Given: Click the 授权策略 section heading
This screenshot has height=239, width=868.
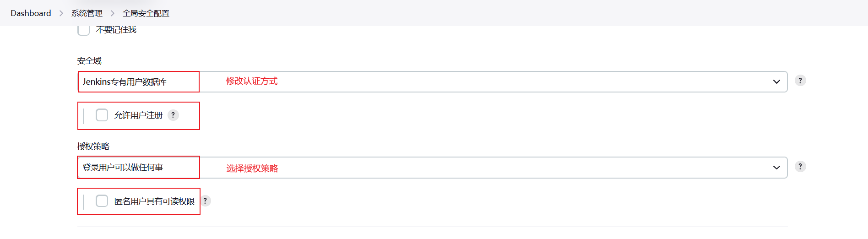Looking at the screenshot, I should point(93,147).
